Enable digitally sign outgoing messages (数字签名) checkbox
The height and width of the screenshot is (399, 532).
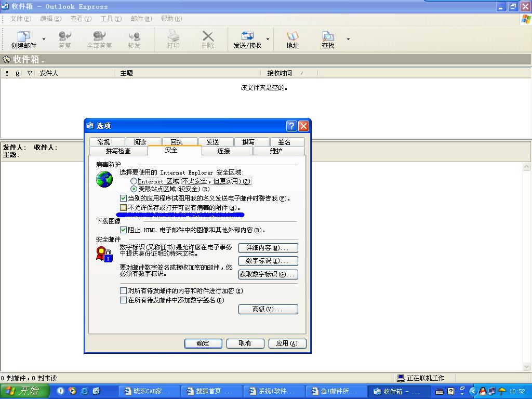[x=124, y=300]
